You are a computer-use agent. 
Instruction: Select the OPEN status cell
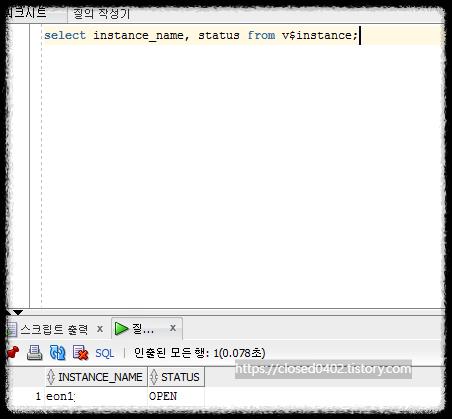point(176,396)
